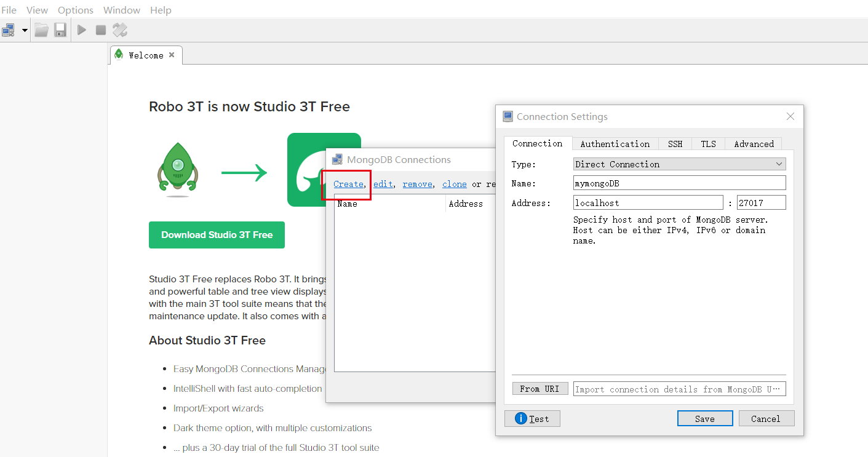Click the Connection Settings title bar icon

point(508,116)
